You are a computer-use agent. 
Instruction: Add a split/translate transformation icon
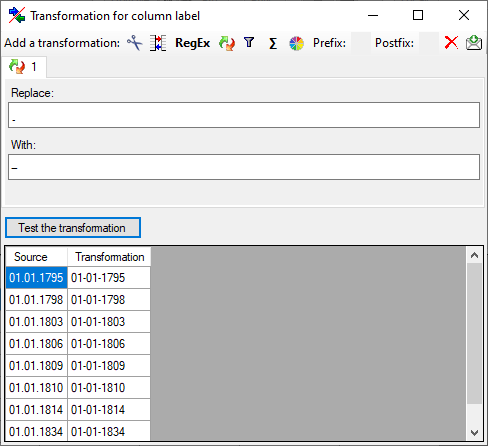158,43
